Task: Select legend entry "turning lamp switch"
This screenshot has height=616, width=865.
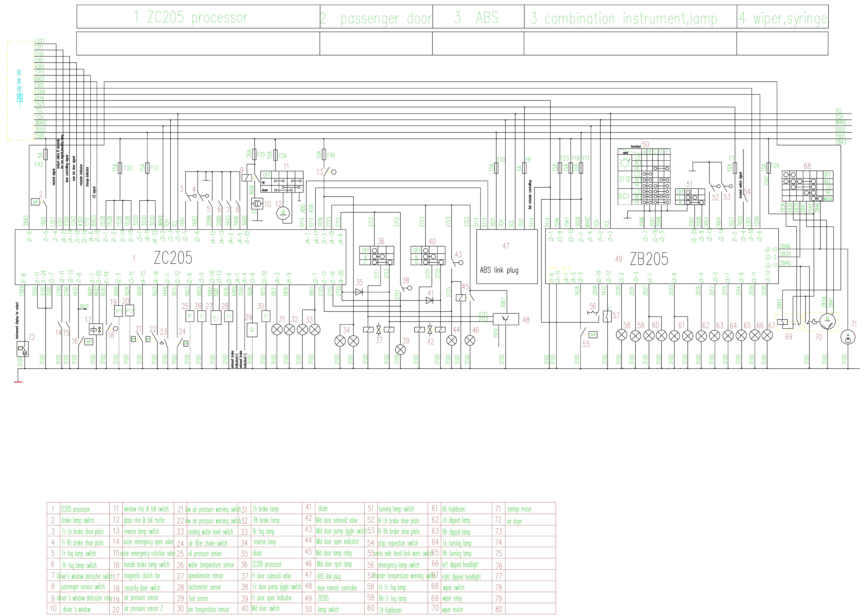Action: pos(396,509)
